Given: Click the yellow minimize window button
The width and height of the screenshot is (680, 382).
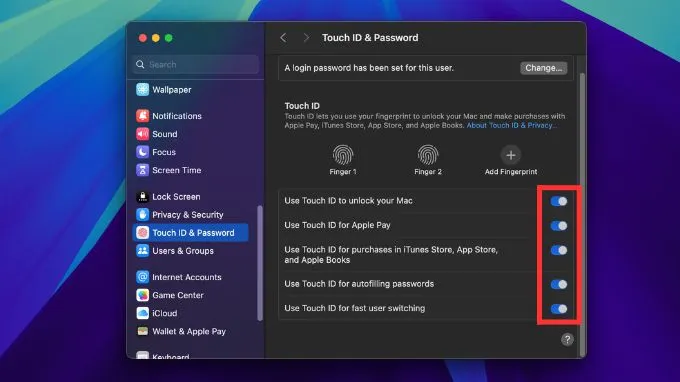Looking at the screenshot, I should [156, 38].
